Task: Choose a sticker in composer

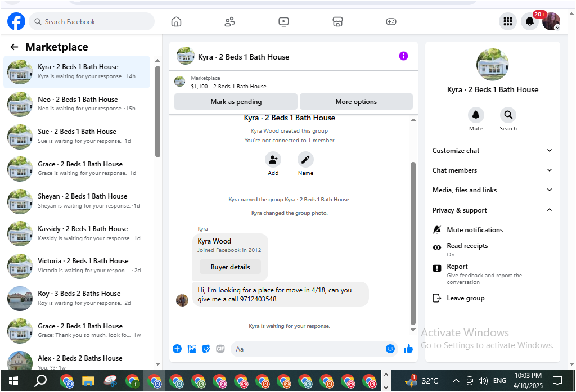Action: pyautogui.click(x=206, y=349)
